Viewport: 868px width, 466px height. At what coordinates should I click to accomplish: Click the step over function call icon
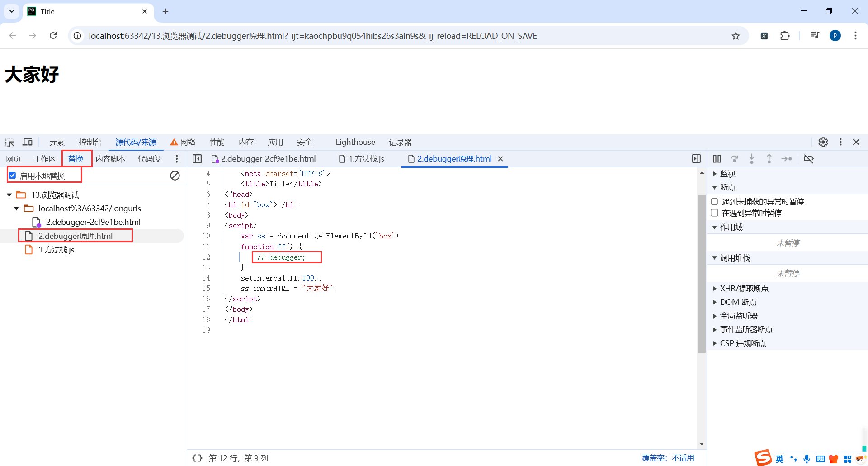pyautogui.click(x=735, y=159)
